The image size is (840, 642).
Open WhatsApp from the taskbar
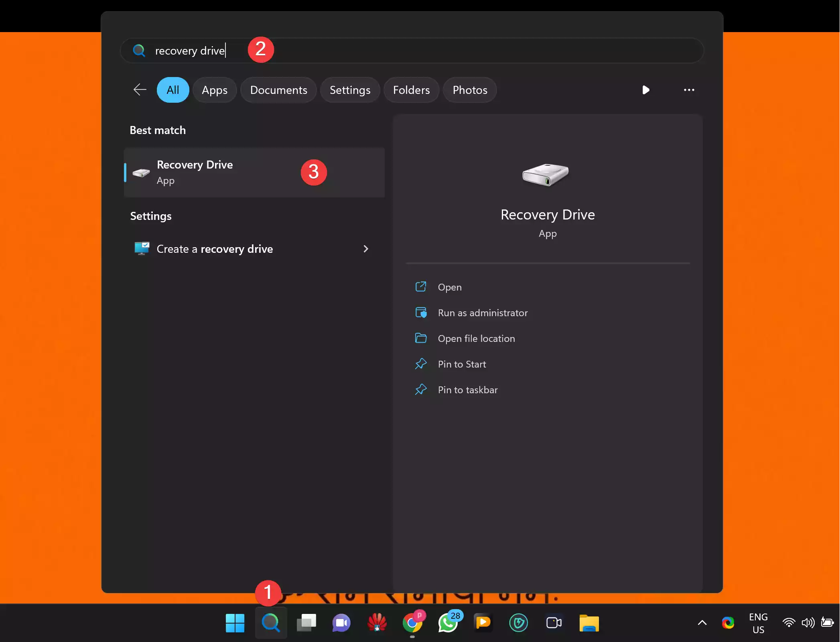pyautogui.click(x=448, y=623)
